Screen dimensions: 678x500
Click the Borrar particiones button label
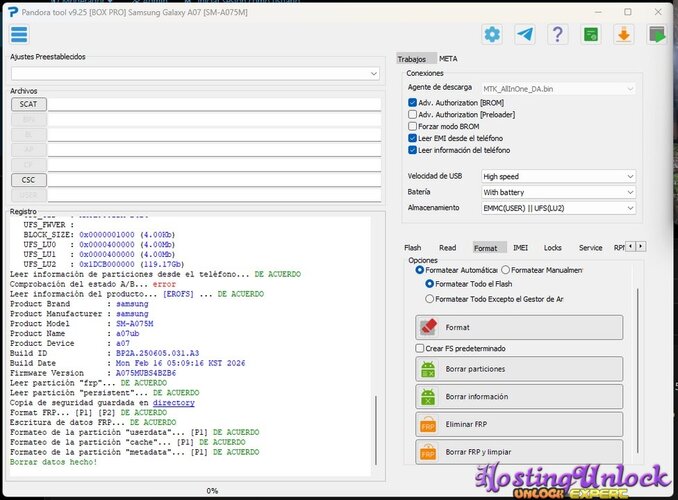click(475, 369)
